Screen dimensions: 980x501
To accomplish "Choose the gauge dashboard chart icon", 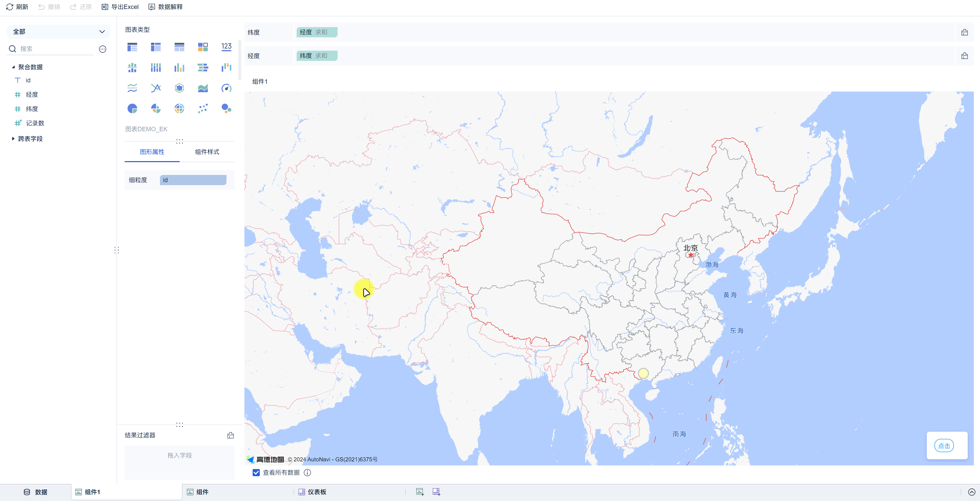I will tap(226, 88).
